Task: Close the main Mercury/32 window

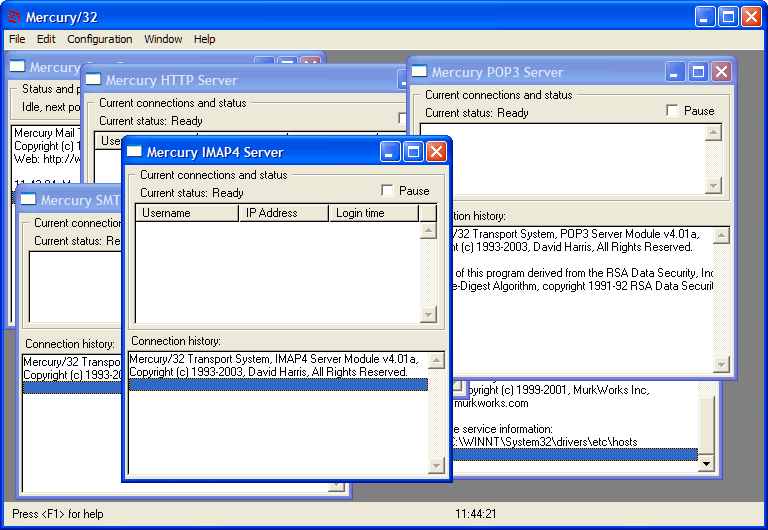Action: 751,17
